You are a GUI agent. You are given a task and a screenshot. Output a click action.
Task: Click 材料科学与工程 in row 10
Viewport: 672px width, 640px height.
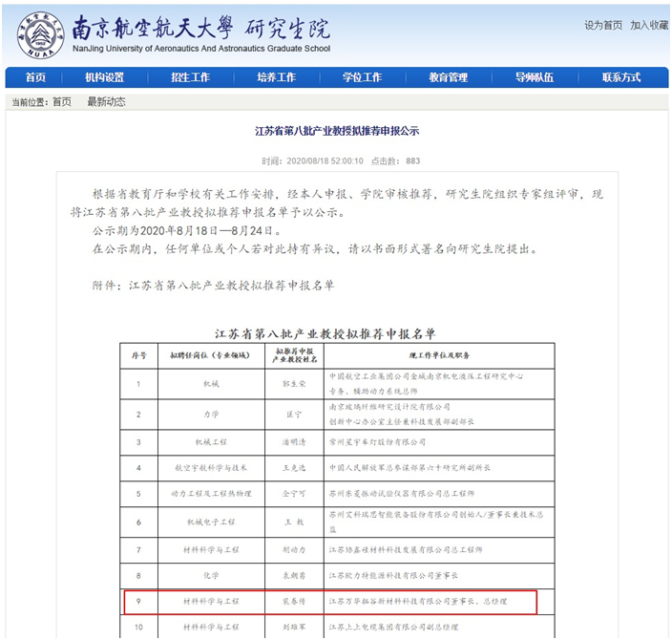coord(211,628)
